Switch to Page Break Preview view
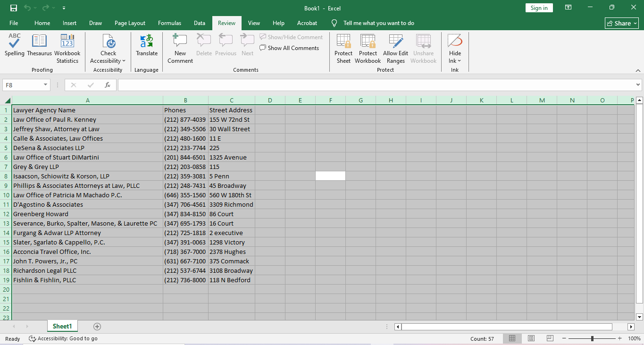This screenshot has width=644, height=345. coord(550,338)
